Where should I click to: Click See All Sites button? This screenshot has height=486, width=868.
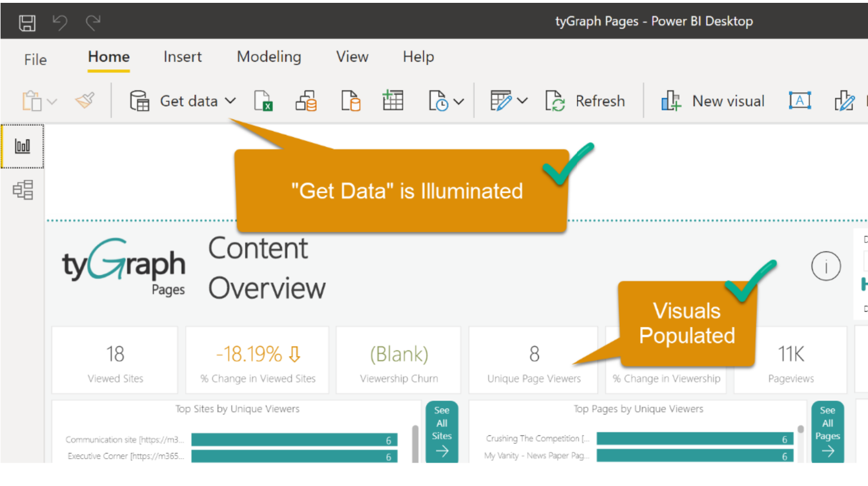click(442, 431)
